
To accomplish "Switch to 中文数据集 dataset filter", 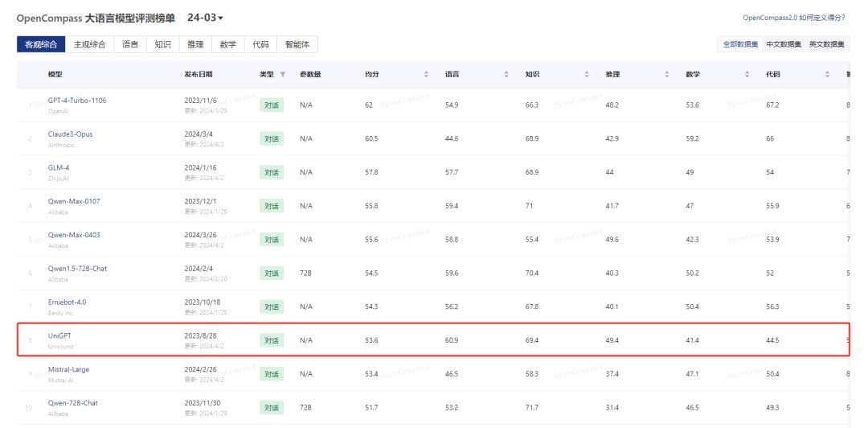I will click(x=783, y=44).
